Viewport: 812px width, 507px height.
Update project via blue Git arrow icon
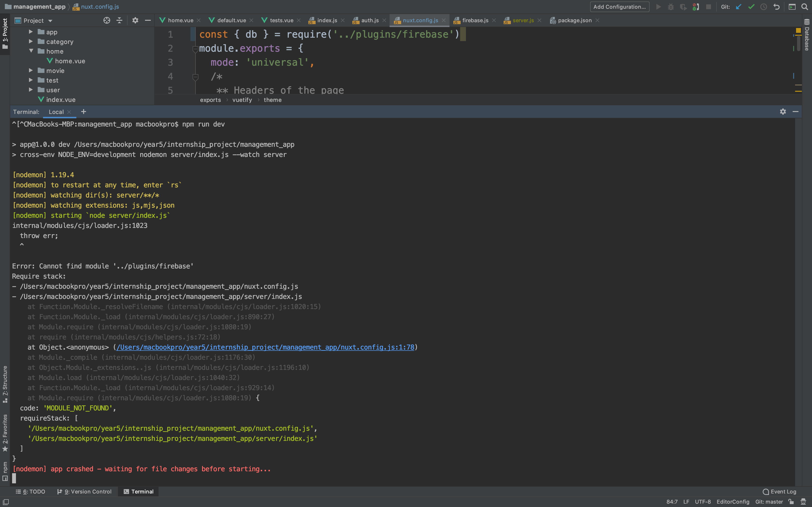[739, 7]
